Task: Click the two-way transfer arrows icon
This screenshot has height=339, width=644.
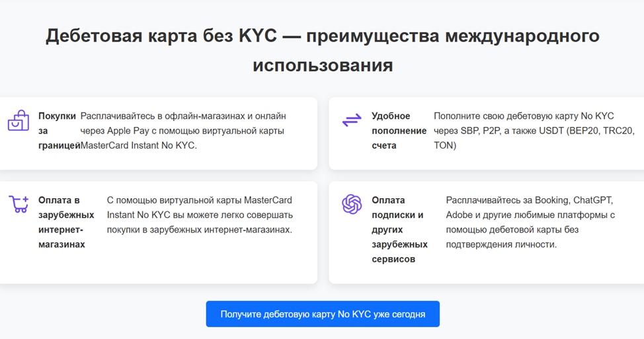Action: [352, 120]
